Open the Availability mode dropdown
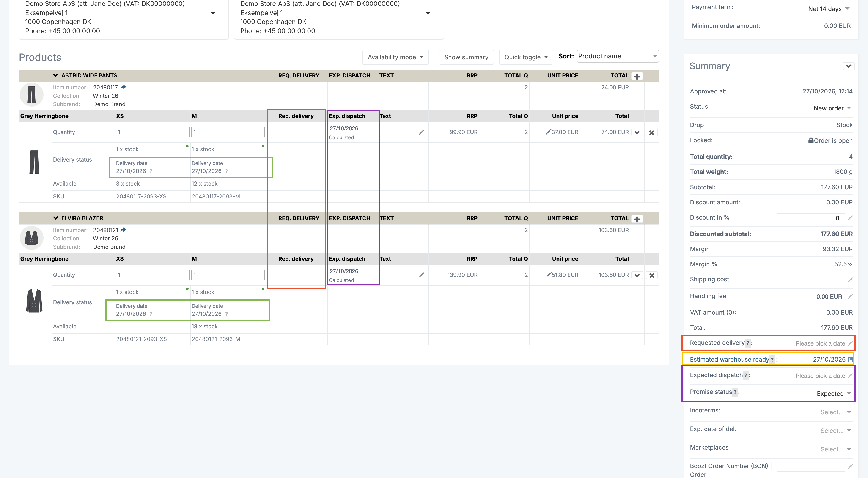The width and height of the screenshot is (868, 478). 395,57
